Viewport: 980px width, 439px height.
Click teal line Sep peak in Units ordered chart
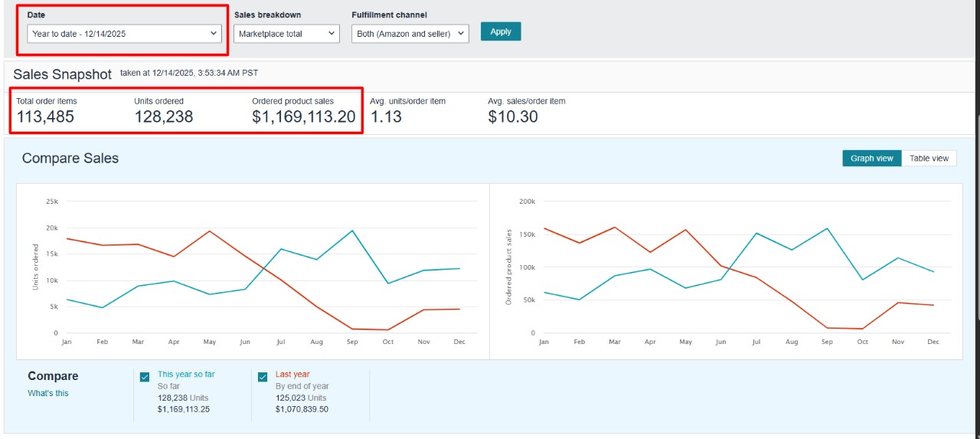point(352,231)
